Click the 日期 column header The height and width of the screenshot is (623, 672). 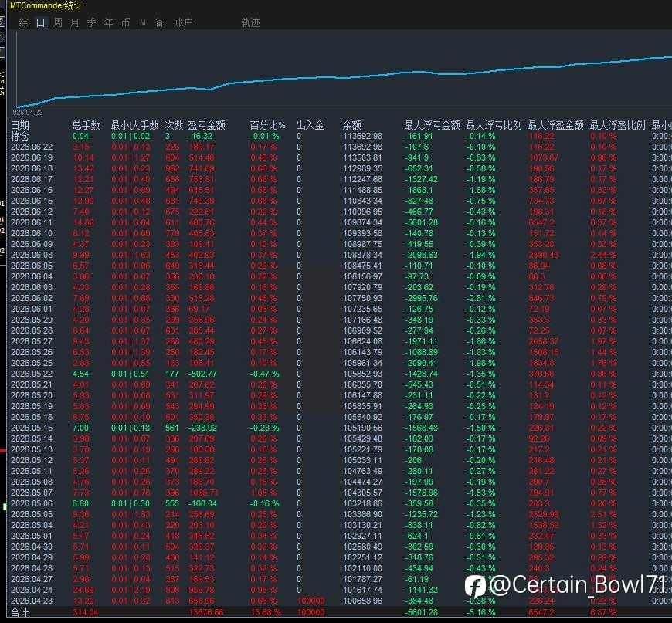click(x=20, y=125)
